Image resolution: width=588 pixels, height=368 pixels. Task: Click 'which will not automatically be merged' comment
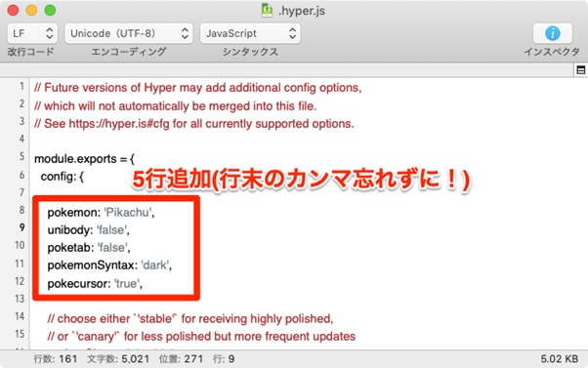(x=175, y=106)
